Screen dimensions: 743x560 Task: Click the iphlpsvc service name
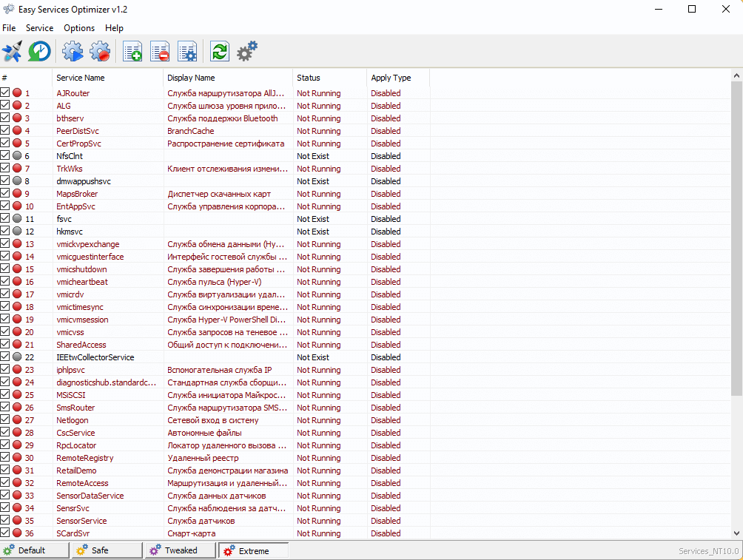pyautogui.click(x=70, y=370)
